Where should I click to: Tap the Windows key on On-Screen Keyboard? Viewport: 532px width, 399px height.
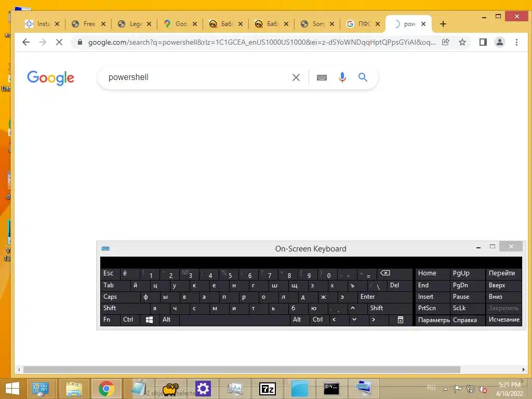pos(149,320)
